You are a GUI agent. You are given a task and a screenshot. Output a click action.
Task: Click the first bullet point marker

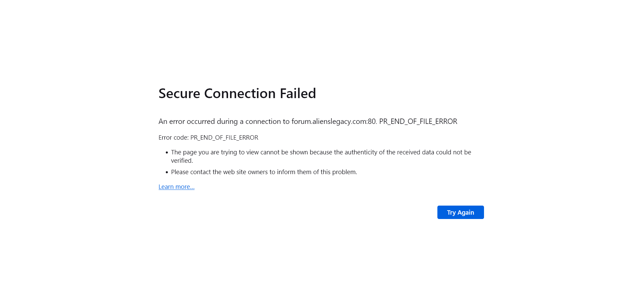coord(167,153)
